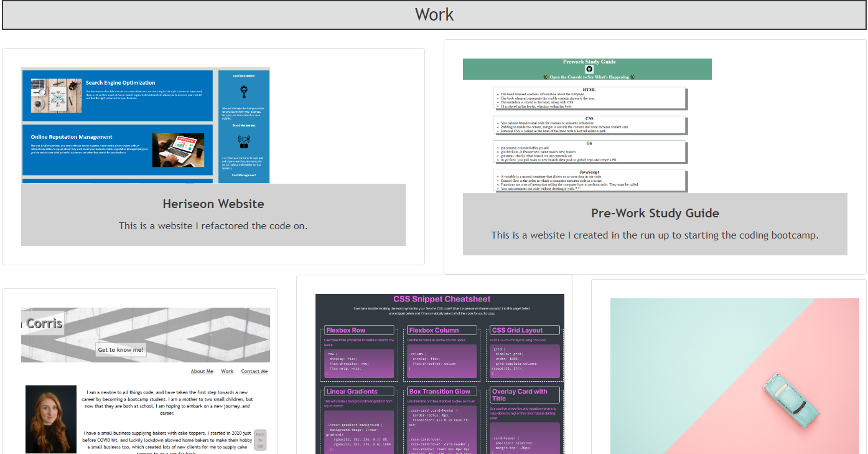Click the Contact Me navigation link
The height and width of the screenshot is (454, 868).
[x=254, y=371]
